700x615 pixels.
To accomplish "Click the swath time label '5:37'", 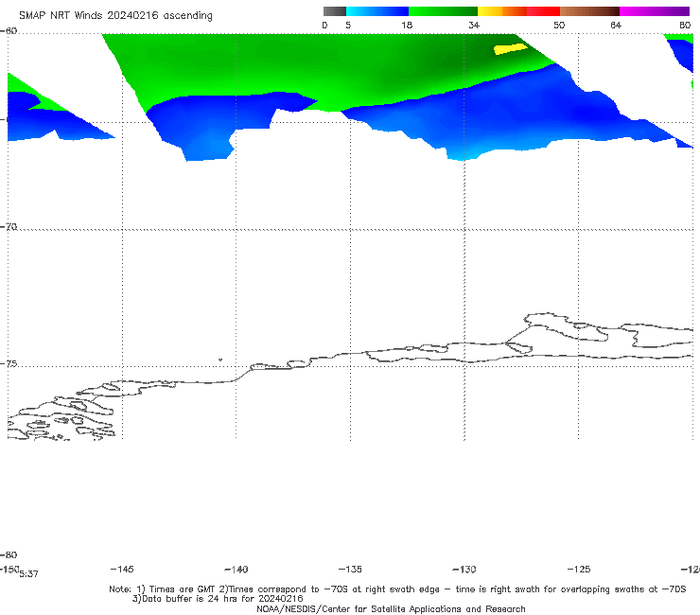I will 28,574.
